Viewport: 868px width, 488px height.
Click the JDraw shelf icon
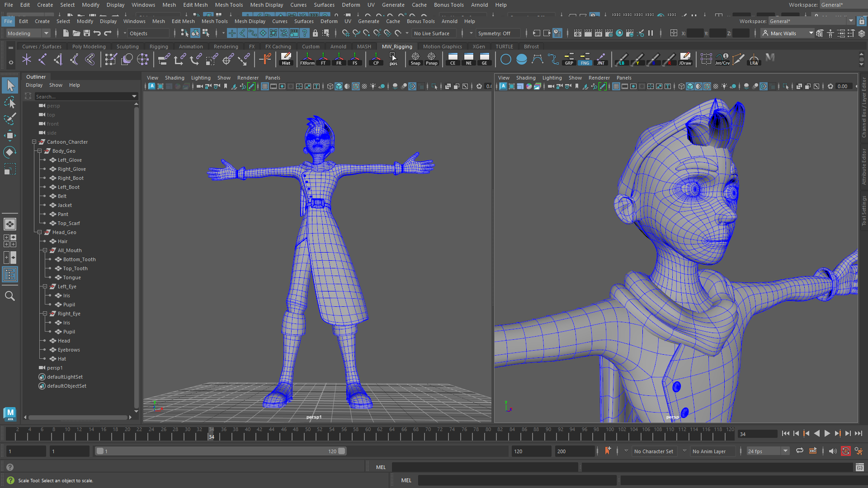(x=685, y=59)
